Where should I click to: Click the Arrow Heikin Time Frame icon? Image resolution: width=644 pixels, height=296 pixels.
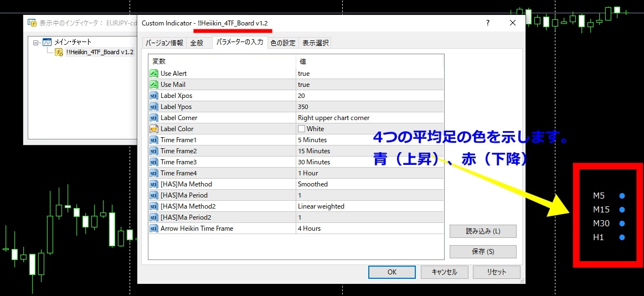(154, 229)
